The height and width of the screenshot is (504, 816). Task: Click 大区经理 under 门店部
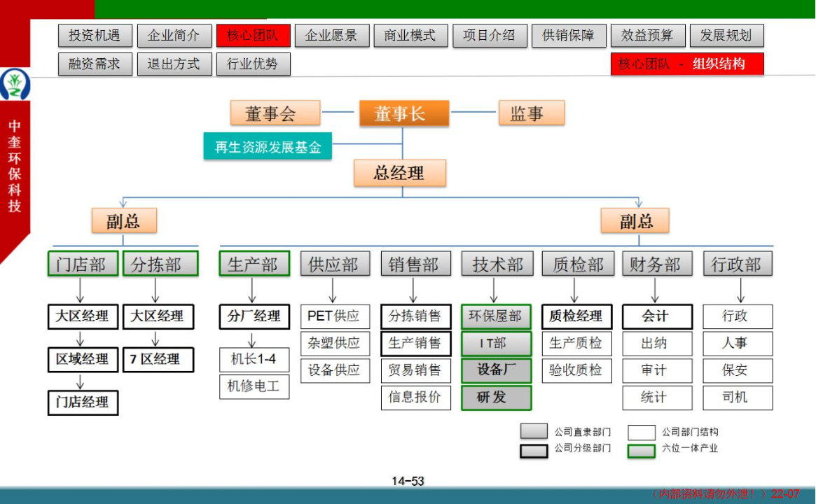click(x=83, y=316)
